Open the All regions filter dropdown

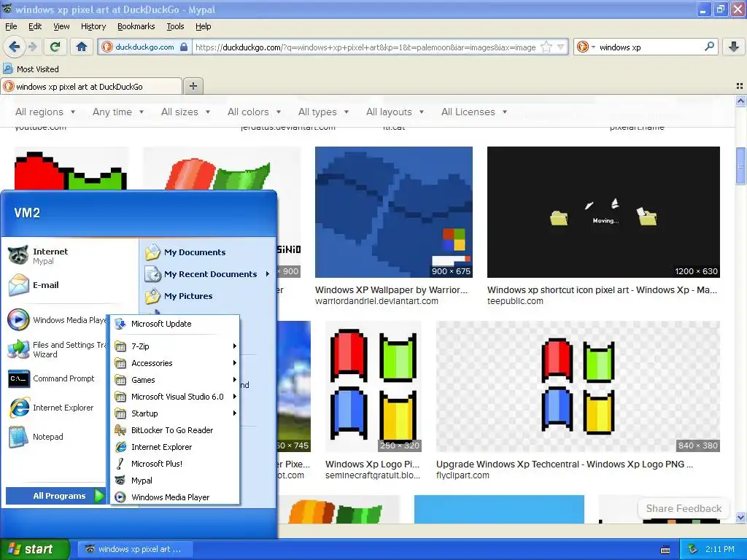point(45,112)
